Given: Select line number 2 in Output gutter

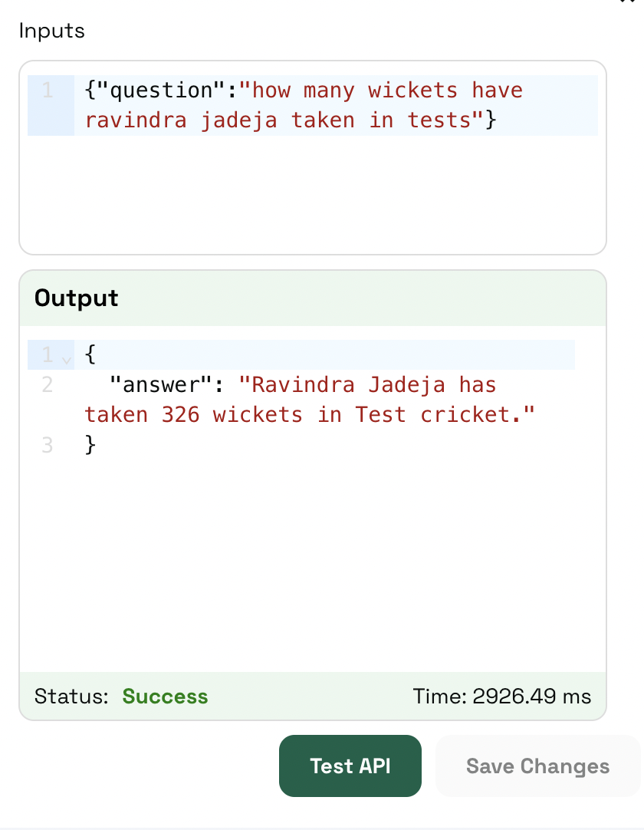Looking at the screenshot, I should point(48,384).
